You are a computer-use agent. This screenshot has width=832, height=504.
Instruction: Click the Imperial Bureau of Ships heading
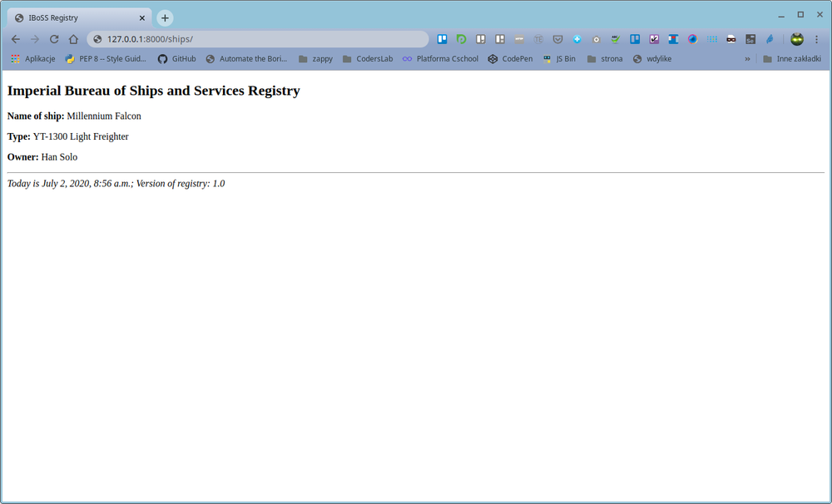click(154, 91)
